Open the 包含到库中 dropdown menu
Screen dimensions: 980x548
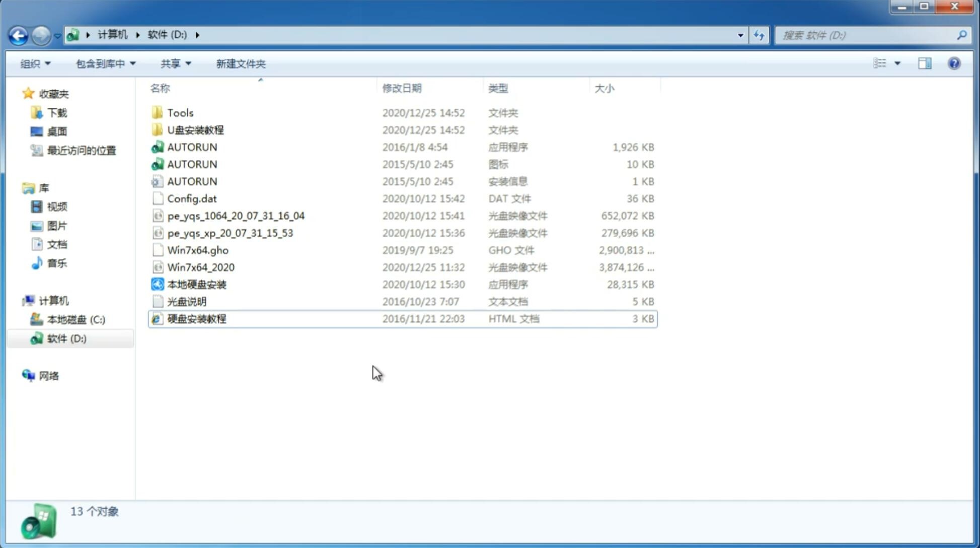point(104,63)
